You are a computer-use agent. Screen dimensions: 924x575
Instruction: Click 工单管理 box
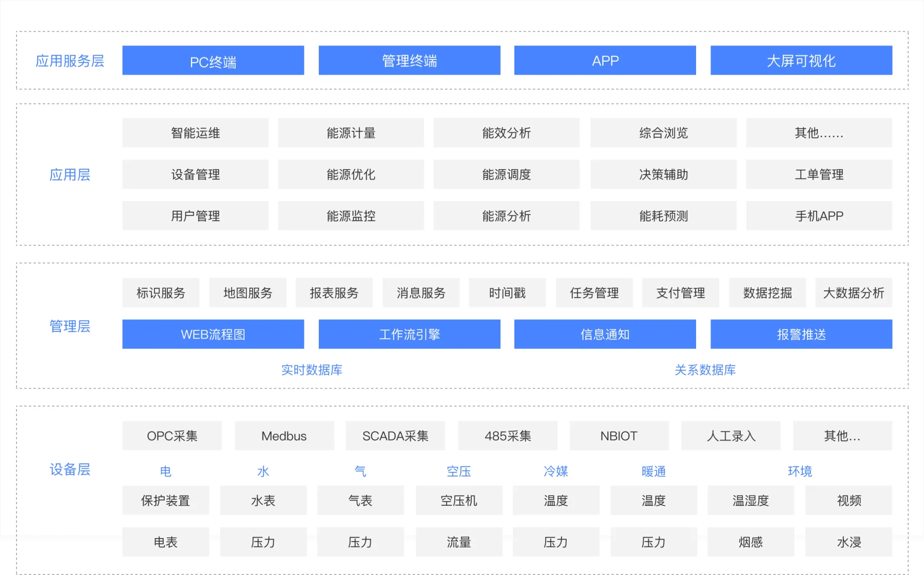pyautogui.click(x=819, y=174)
